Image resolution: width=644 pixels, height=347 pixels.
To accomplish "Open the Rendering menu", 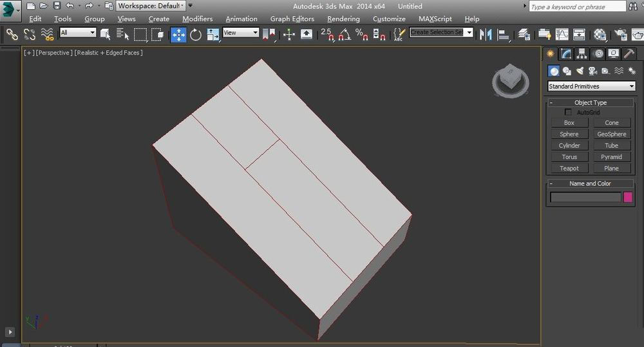I will [x=343, y=19].
